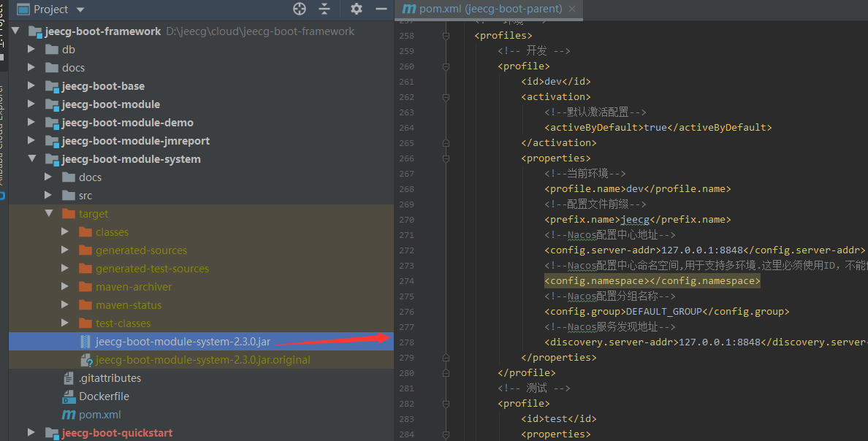Hide the Project panel with minus icon
The height and width of the screenshot is (441, 868).
381,9
